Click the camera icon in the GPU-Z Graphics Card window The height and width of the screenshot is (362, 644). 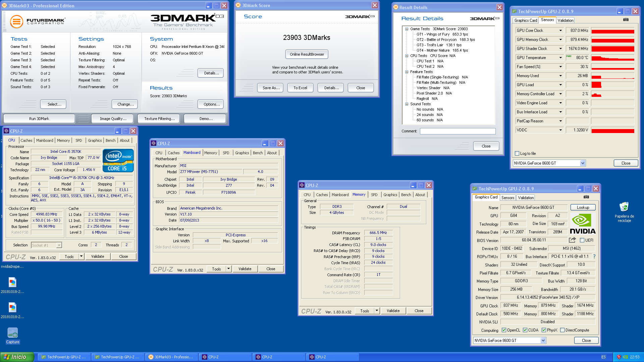[x=586, y=197]
